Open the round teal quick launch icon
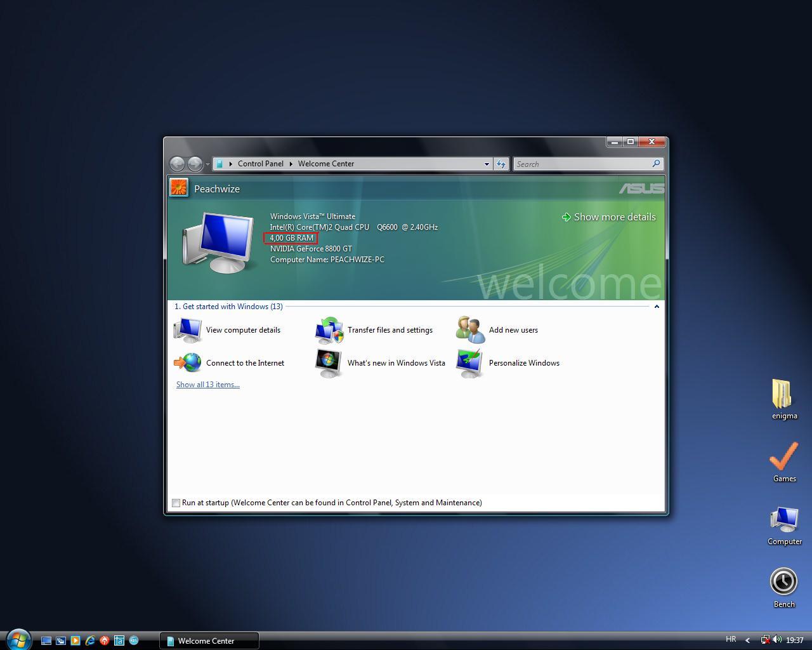Image resolution: width=812 pixels, height=650 pixels. click(134, 640)
